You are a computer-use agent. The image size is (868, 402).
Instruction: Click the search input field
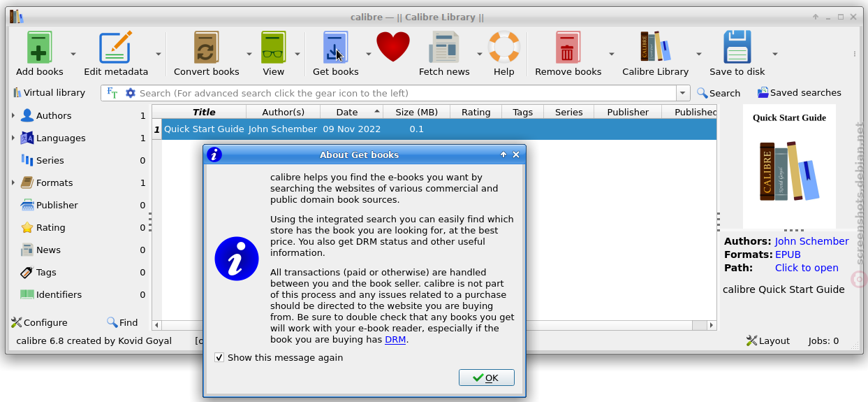pos(406,93)
